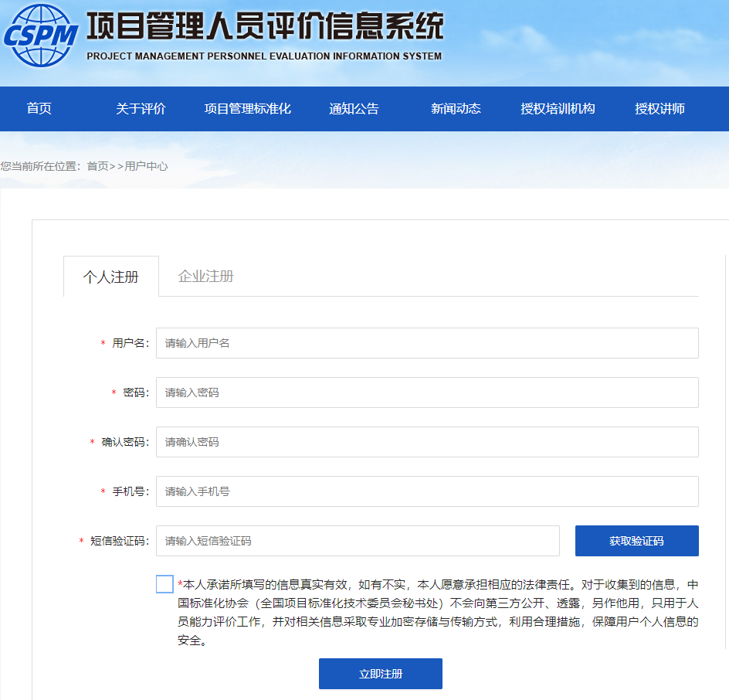
Task: Click into the 密码 input field
Action: tap(426, 392)
